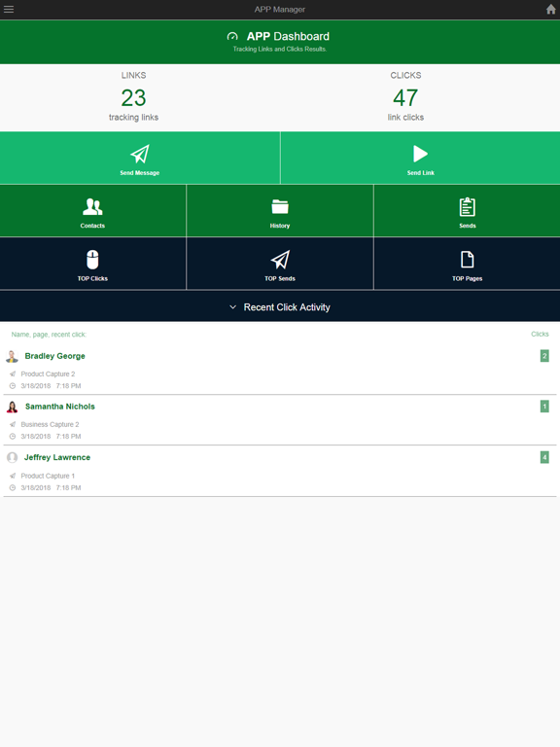The image size is (560, 747).
Task: Go to home via house icon
Action: point(550,9)
